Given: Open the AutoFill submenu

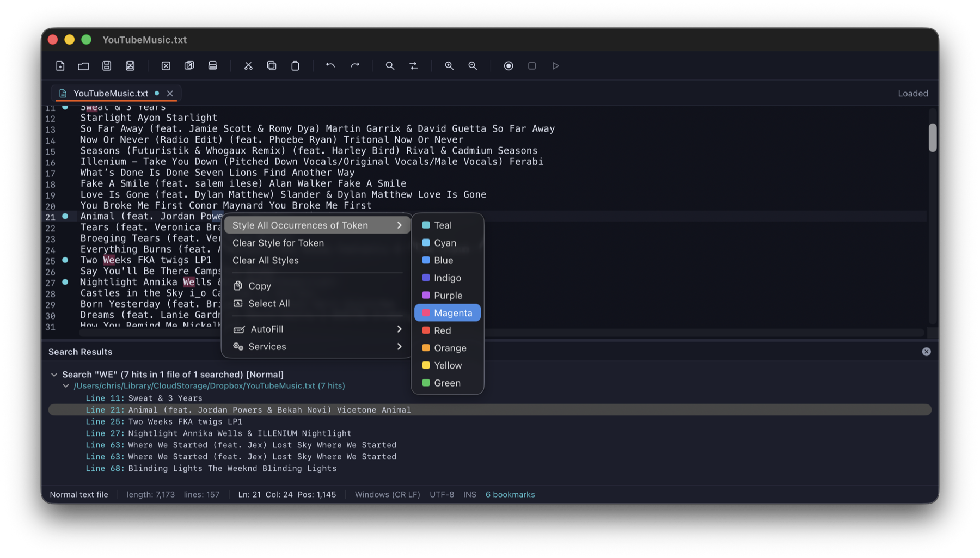Looking at the screenshot, I should tap(316, 329).
